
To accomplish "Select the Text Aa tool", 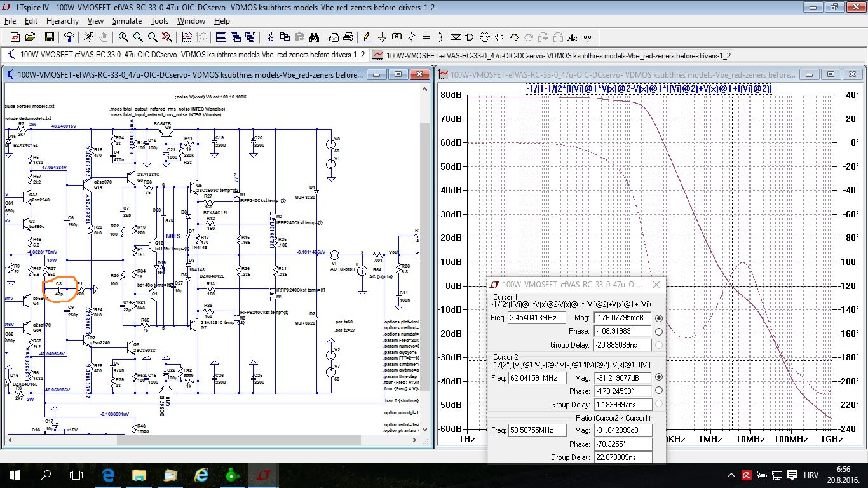I will tap(573, 37).
